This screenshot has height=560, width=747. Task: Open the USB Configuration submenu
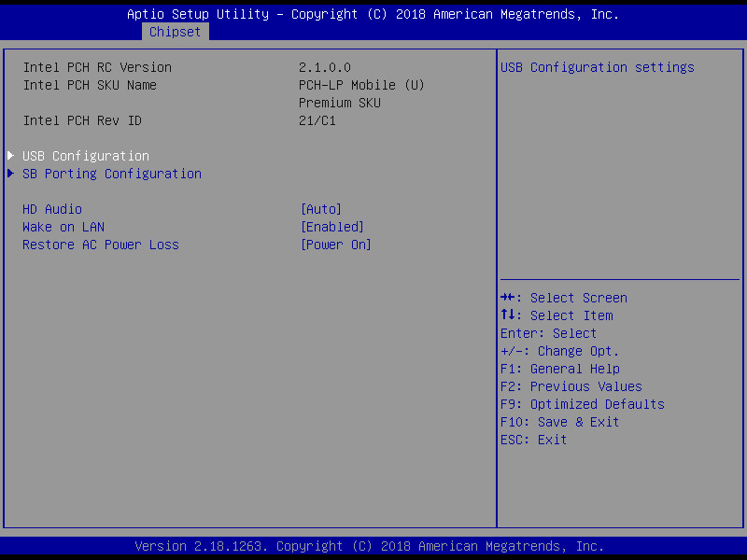pos(86,156)
